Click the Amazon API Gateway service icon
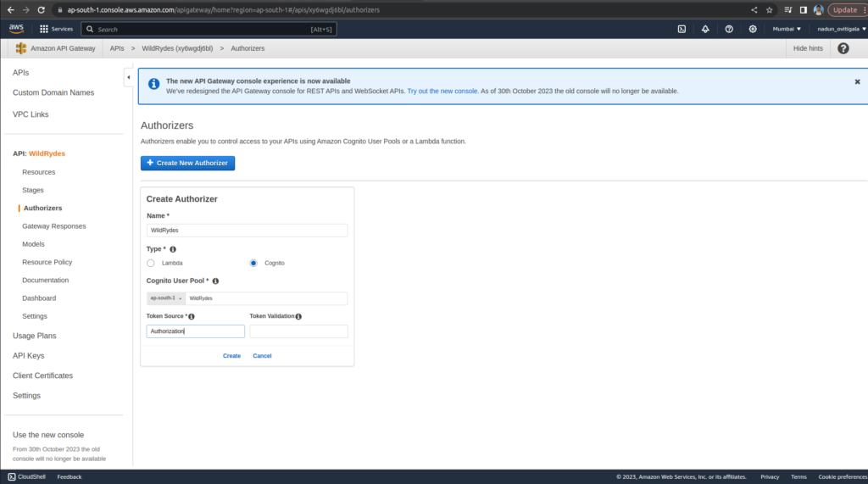 click(21, 48)
